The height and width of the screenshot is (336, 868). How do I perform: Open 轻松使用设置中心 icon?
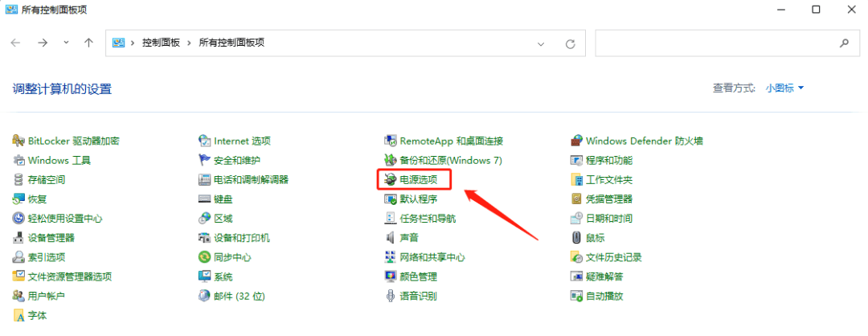click(18, 218)
